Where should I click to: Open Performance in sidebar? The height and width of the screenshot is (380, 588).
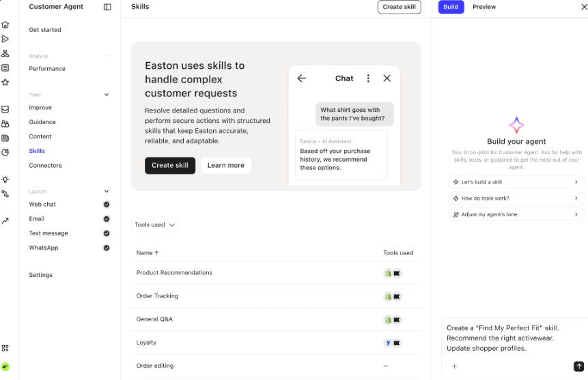(x=47, y=69)
